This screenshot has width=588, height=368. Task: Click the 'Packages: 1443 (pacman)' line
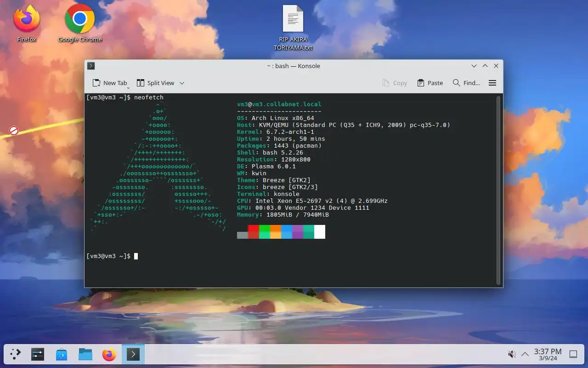point(279,146)
